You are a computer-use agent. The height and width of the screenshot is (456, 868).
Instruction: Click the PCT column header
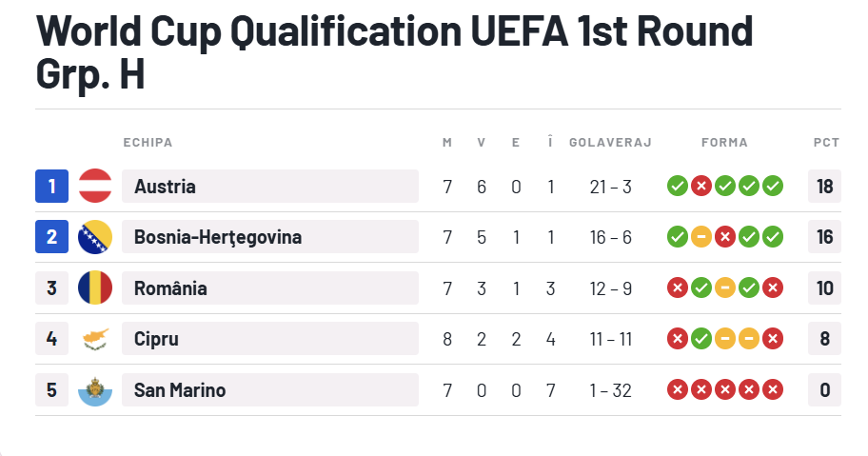(826, 143)
